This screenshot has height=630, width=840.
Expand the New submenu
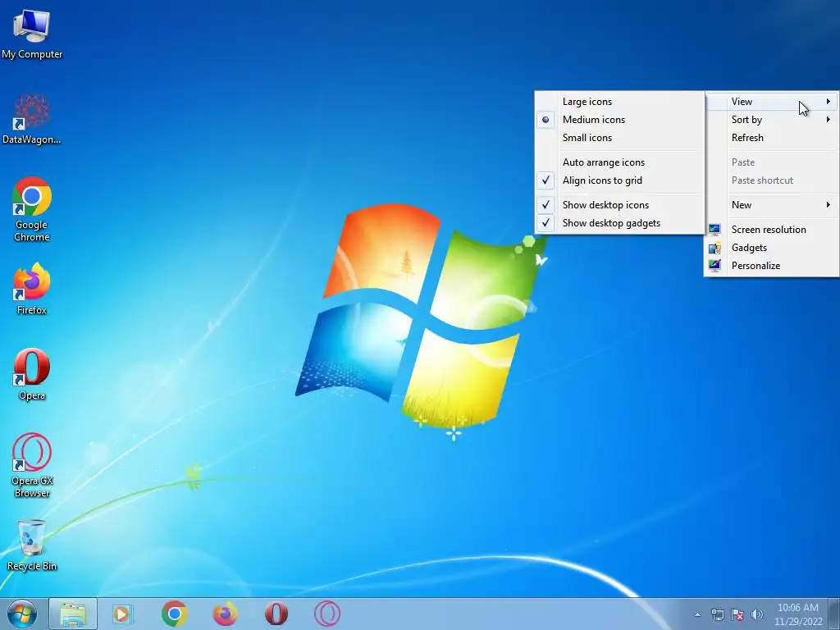coord(771,204)
